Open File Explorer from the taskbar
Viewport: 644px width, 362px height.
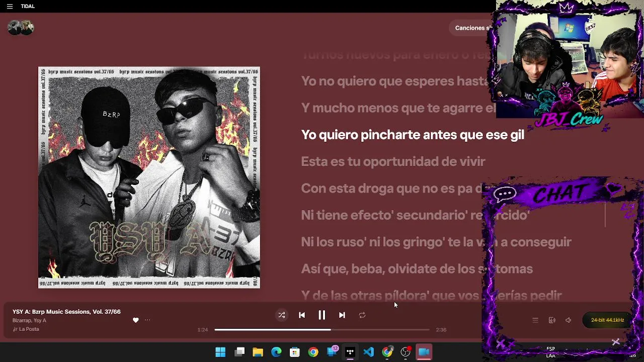pyautogui.click(x=258, y=352)
